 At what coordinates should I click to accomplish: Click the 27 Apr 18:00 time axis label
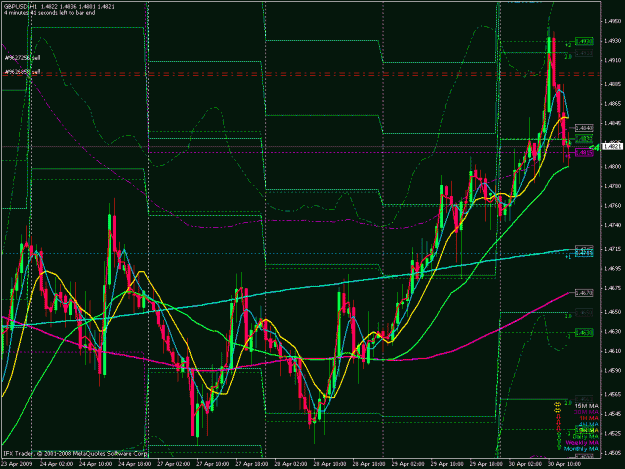click(252, 464)
